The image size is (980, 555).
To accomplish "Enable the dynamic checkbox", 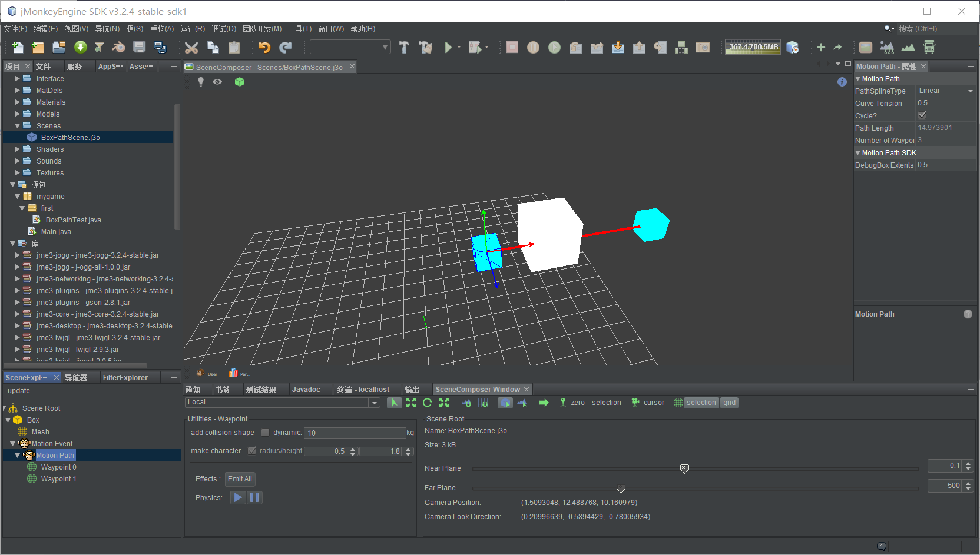I will coord(265,433).
